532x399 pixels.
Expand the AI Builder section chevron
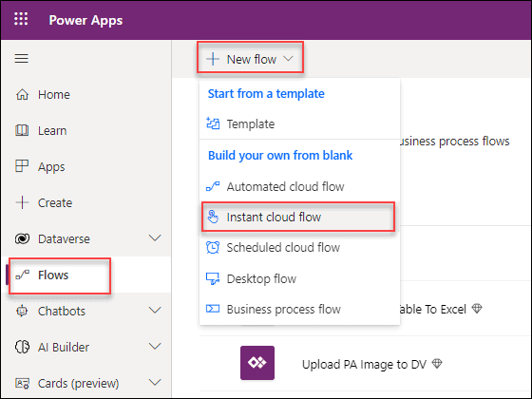155,347
